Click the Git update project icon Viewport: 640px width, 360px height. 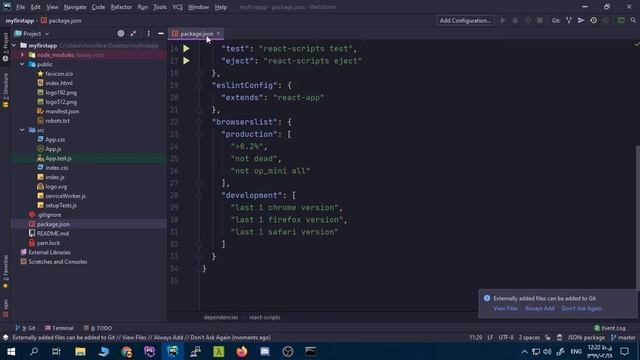point(569,20)
